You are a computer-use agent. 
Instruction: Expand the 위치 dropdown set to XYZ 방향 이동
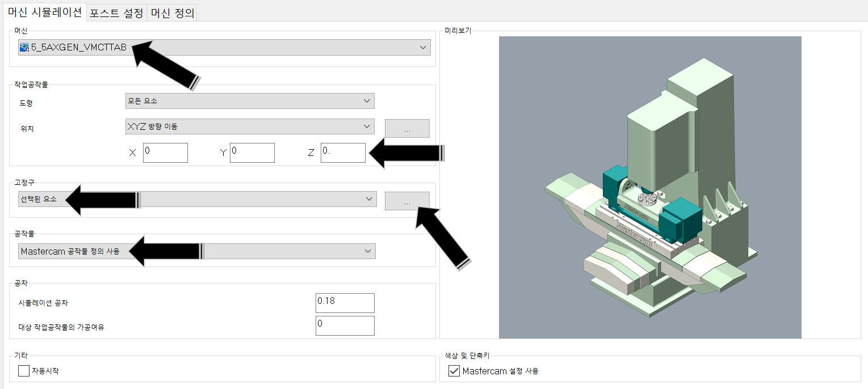coord(250,126)
